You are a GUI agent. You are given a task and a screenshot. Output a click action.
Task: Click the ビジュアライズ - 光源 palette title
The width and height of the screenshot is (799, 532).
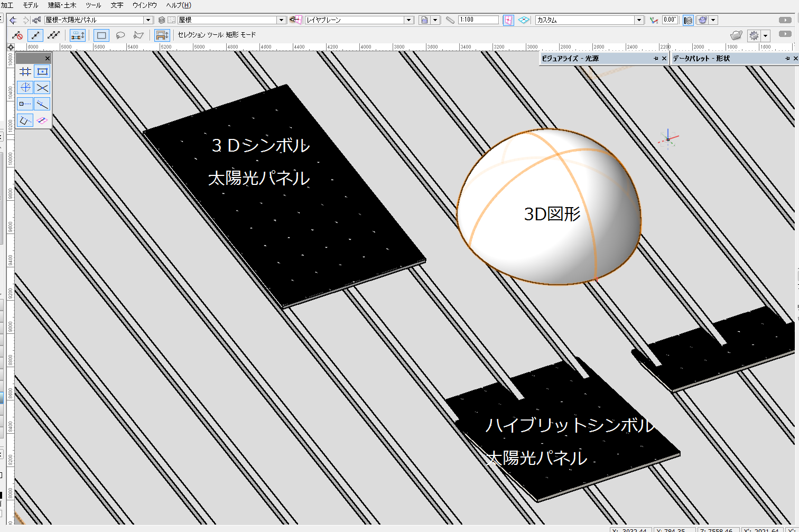tap(570, 59)
